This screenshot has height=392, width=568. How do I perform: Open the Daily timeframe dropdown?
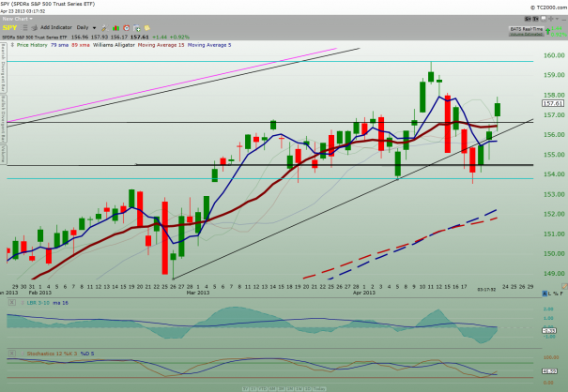point(86,27)
